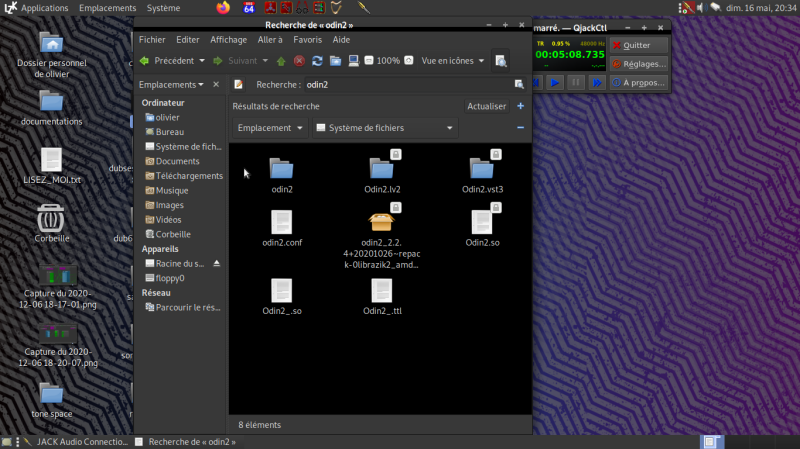
Task: Toggle the location text-edit pencil icon
Action: tap(238, 85)
